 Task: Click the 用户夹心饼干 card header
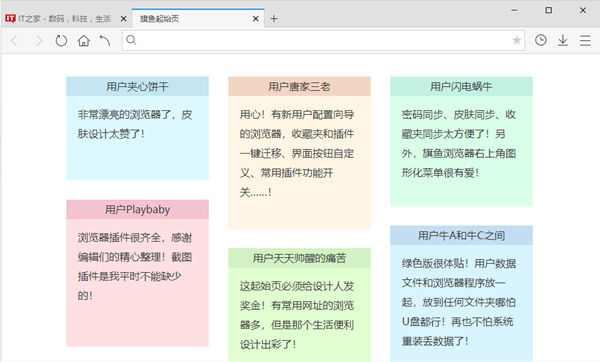tap(137, 86)
